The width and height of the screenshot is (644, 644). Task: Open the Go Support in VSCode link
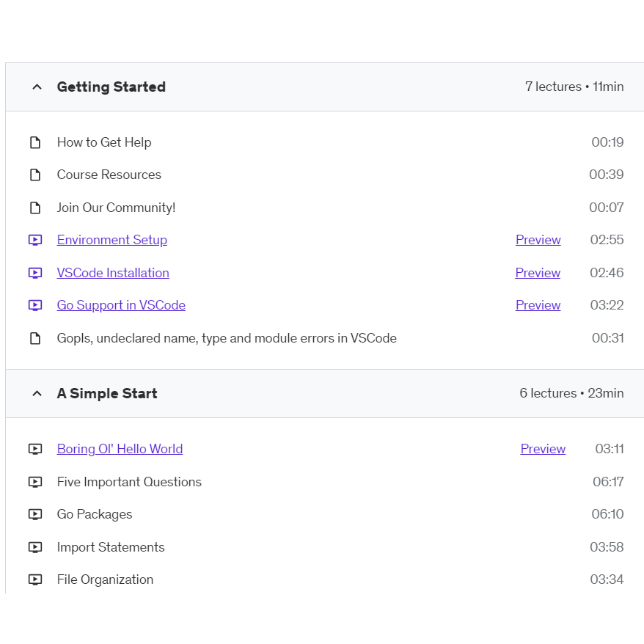coord(121,305)
